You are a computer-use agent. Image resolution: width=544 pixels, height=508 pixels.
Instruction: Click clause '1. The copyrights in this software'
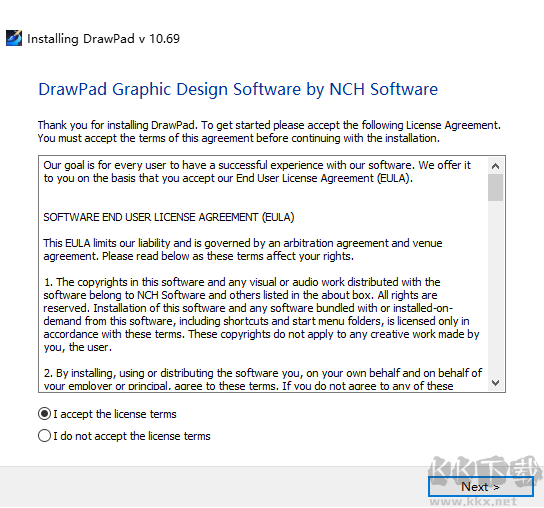(x=261, y=314)
